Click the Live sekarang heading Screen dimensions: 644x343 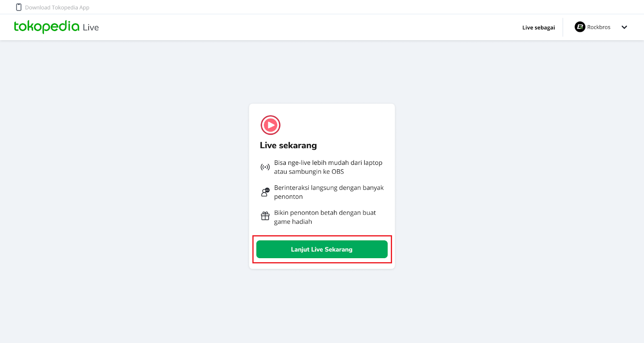[288, 145]
